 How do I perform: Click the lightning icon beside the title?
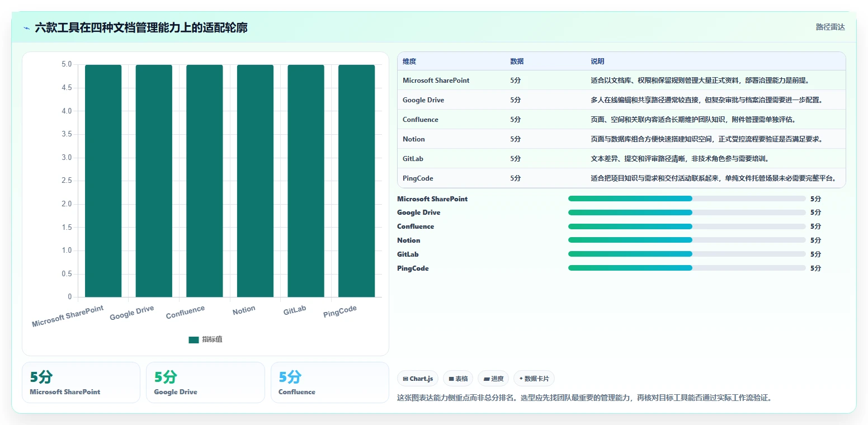pos(26,27)
